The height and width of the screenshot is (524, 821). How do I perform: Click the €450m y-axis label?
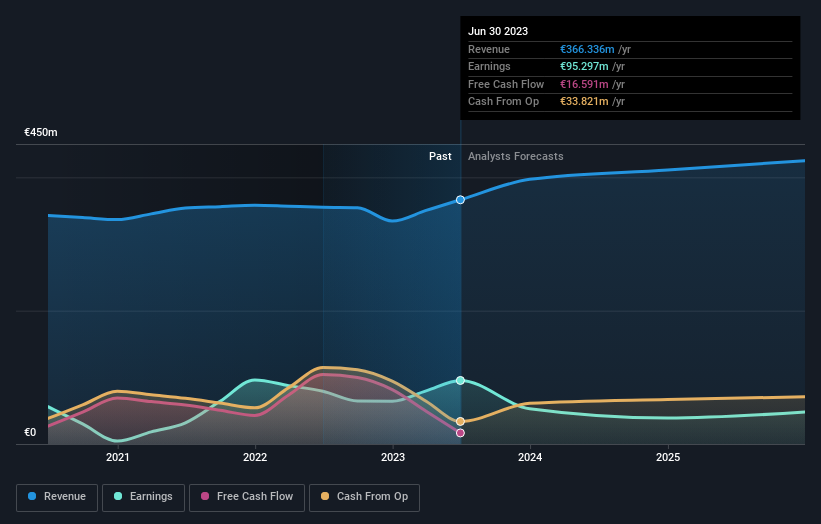[41, 132]
